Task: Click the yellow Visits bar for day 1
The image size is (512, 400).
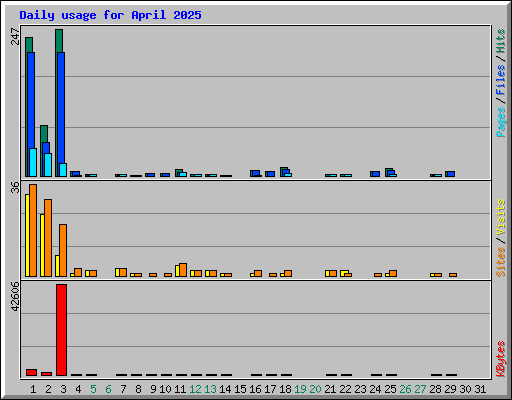Action: click(27, 235)
